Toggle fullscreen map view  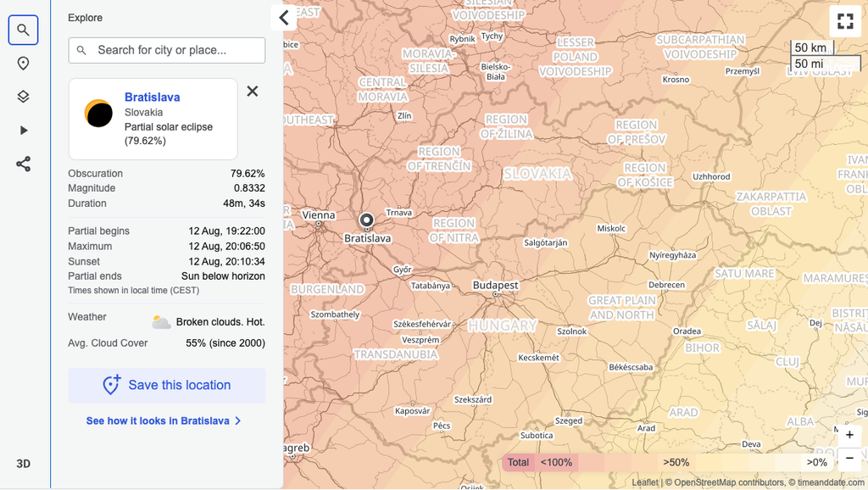pos(845,21)
